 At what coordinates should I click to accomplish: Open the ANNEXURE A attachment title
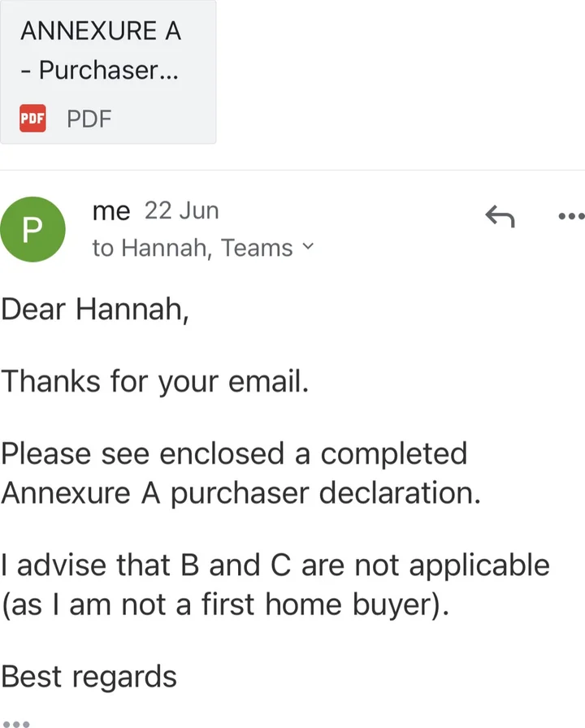click(100, 31)
